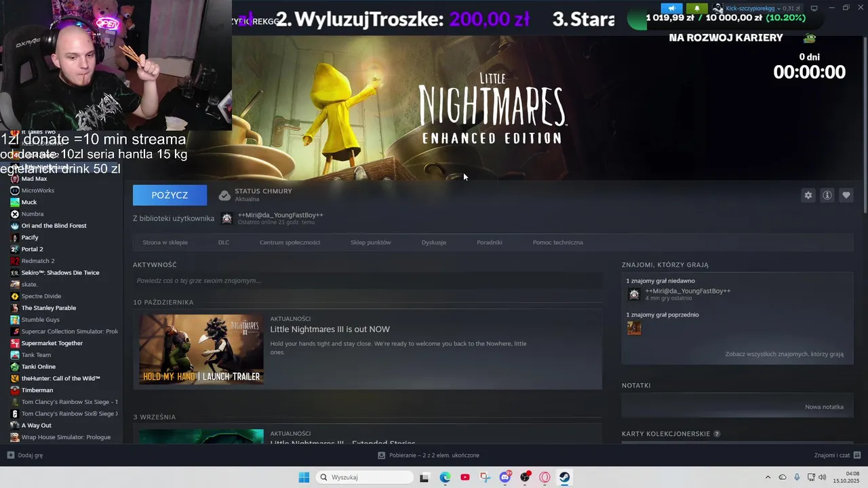Click the Wyszukaj taskbar search box
Screen dimensions: 868x488
tap(365, 477)
